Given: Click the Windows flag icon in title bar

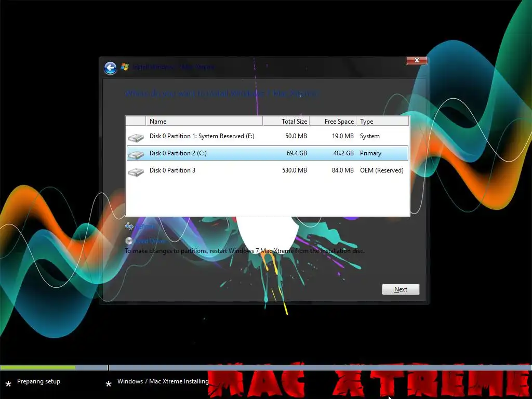Looking at the screenshot, I should coord(125,66).
